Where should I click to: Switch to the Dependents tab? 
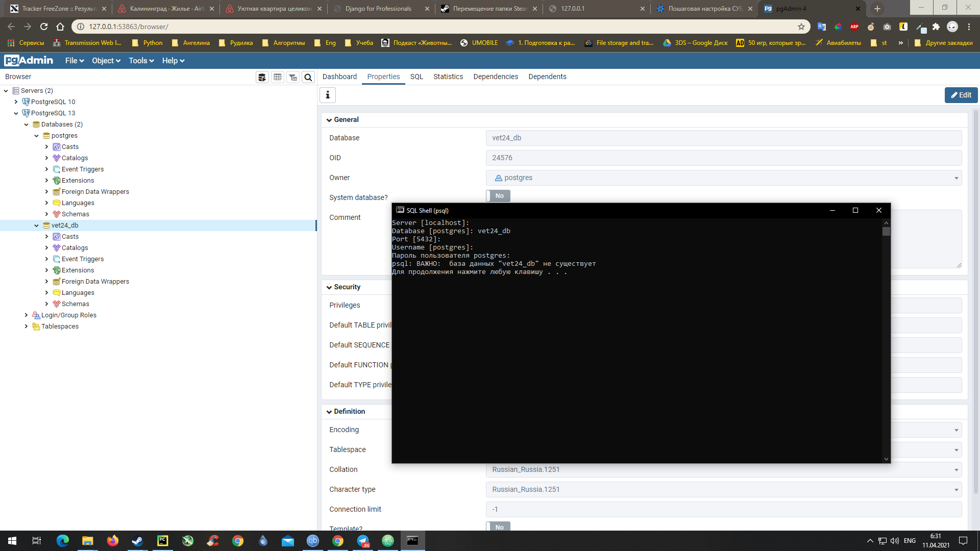547,77
